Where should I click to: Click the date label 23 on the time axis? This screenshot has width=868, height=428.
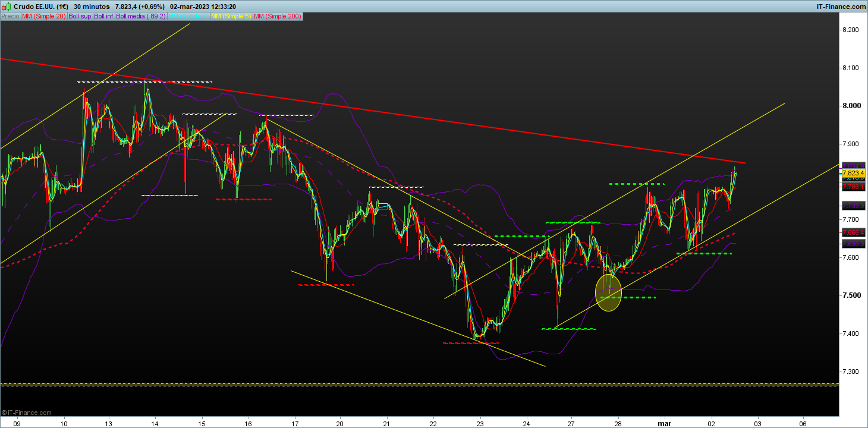point(480,423)
